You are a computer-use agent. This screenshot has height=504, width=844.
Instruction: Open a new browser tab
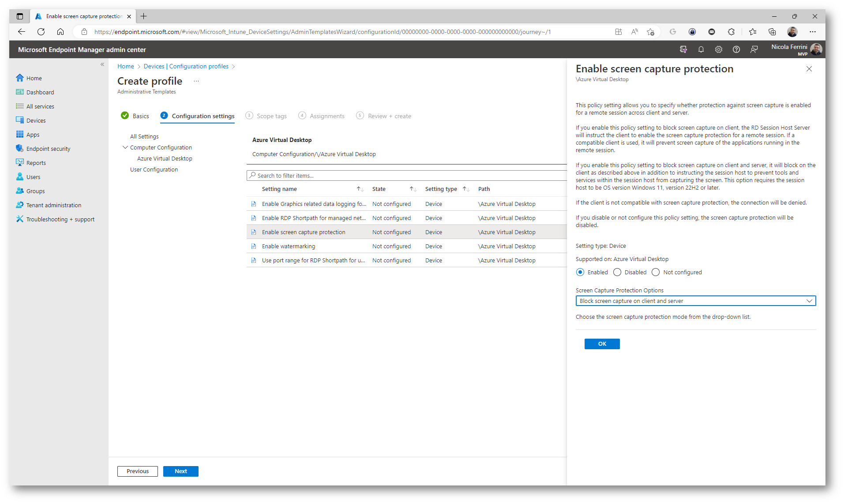pyautogui.click(x=144, y=16)
